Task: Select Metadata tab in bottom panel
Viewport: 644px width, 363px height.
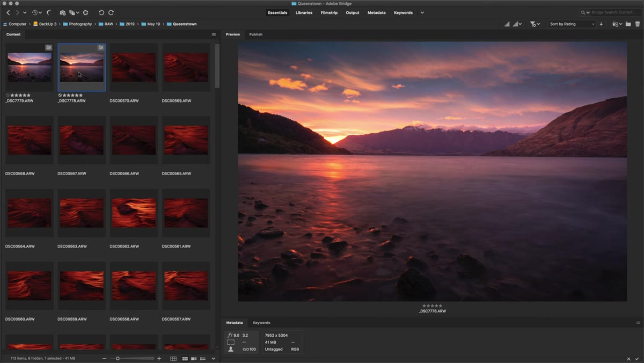Action: tap(235, 323)
